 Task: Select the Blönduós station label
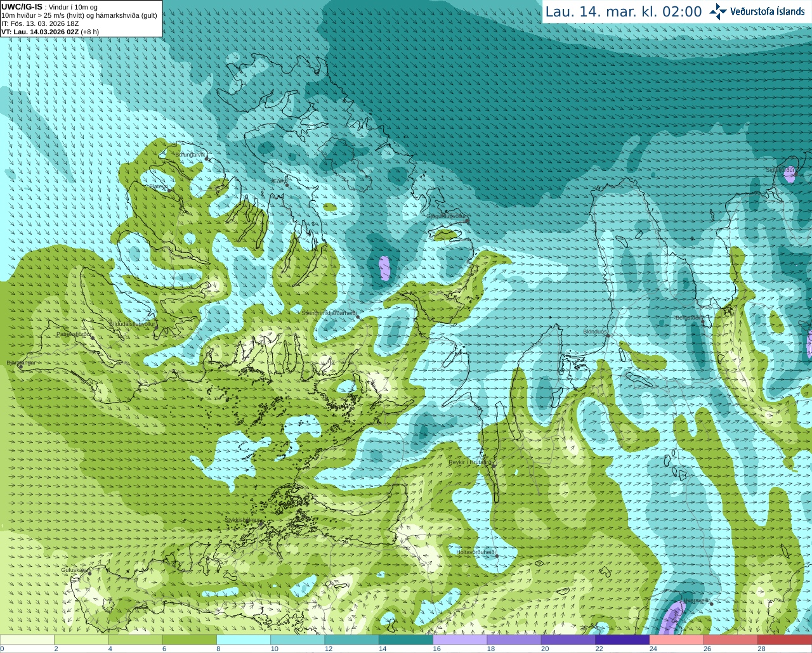595,332
